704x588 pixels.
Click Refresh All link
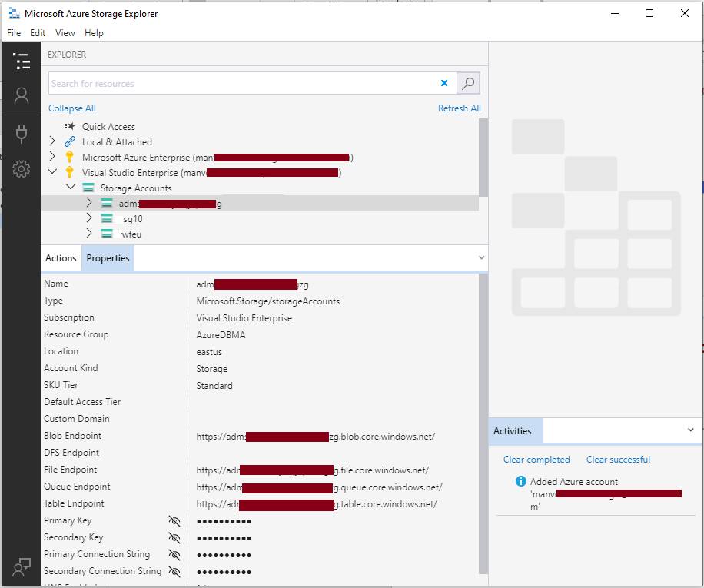coord(460,108)
